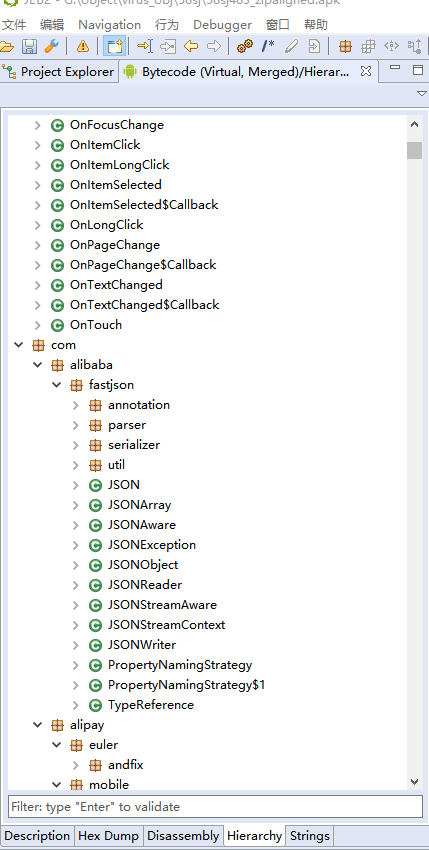Select the TypeReference class item

[x=151, y=705]
